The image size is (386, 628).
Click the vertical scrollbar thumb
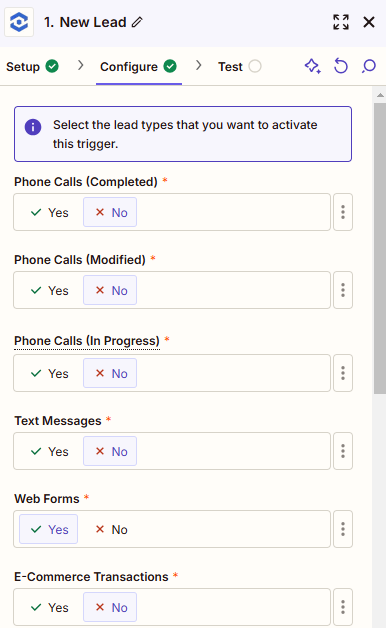[380, 248]
